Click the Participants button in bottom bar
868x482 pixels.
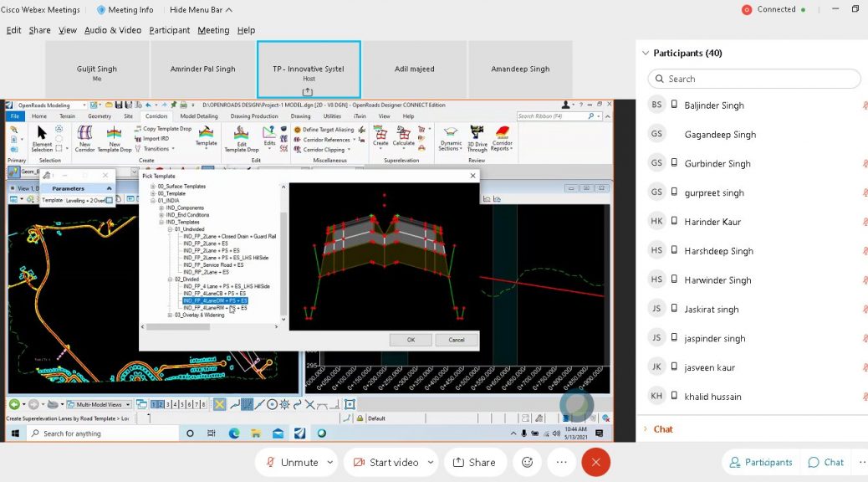point(761,462)
